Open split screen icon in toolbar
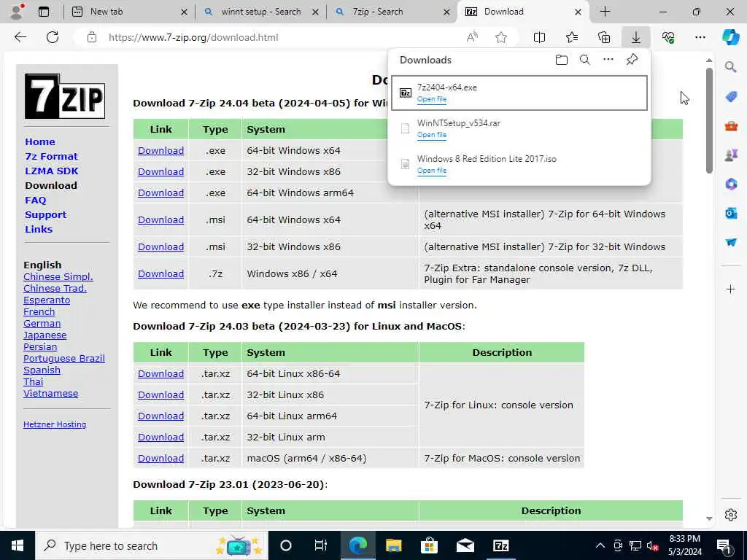 [539, 37]
